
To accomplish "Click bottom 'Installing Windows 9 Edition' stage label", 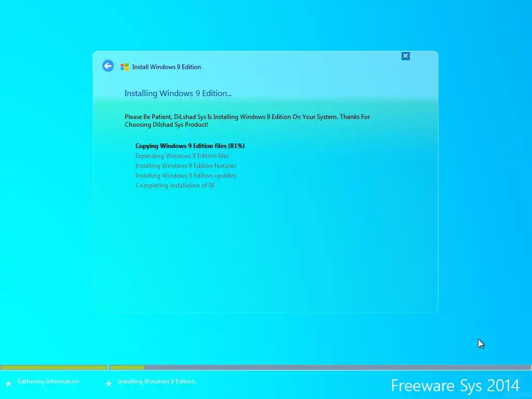I will [156, 381].
